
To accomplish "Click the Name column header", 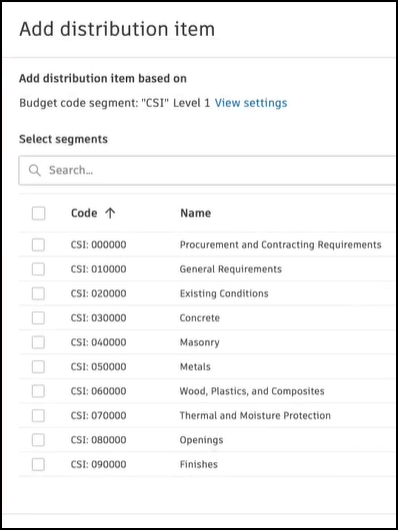I will pyautogui.click(x=195, y=213).
